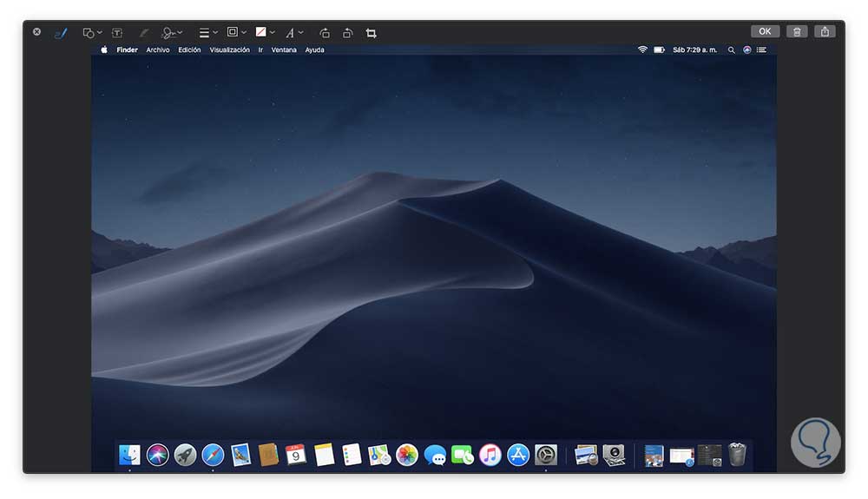Click the Wi-Fi status icon
The image size is (868, 499).
642,49
